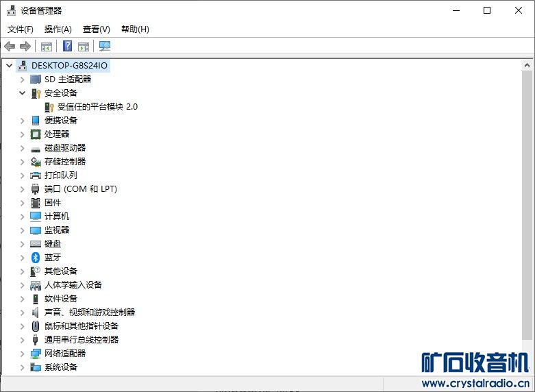The width and height of the screenshot is (535, 392).
Task: Maximize the Device Manager window
Action: 487,10
